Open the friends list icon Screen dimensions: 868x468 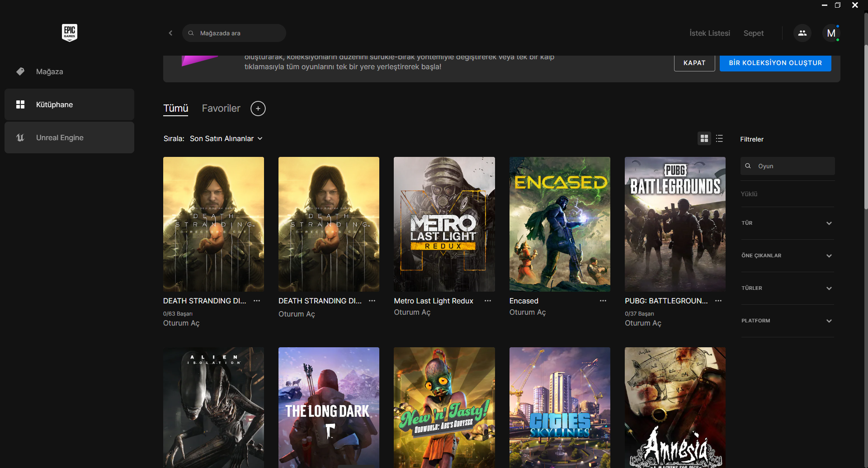tap(802, 33)
